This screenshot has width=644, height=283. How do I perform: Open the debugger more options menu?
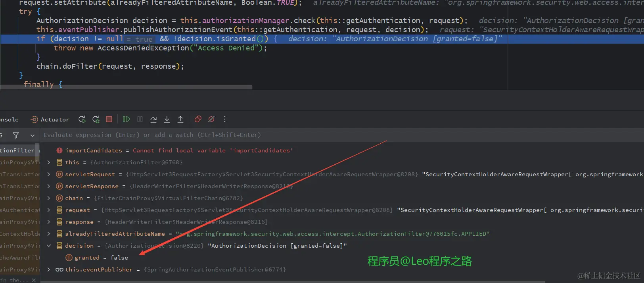(225, 119)
